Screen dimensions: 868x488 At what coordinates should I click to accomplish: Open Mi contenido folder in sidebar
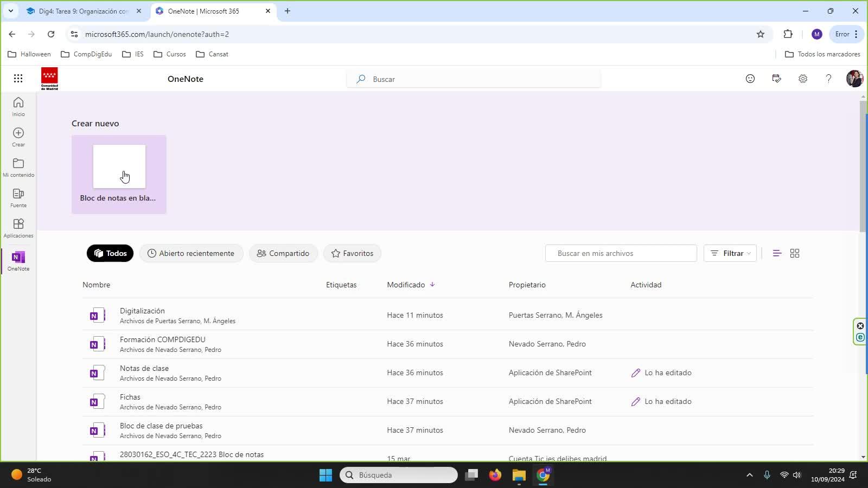tap(18, 167)
